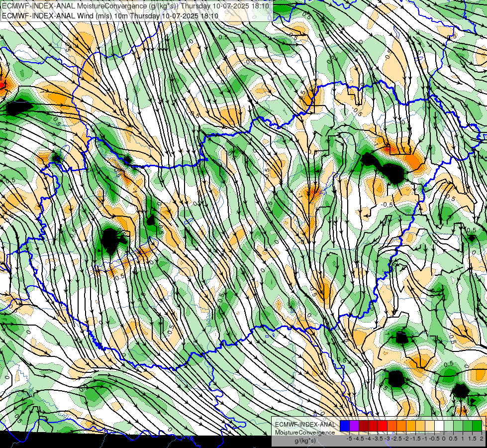
Task: Pick the white swatch in the legend
Action: coord(439,426)
